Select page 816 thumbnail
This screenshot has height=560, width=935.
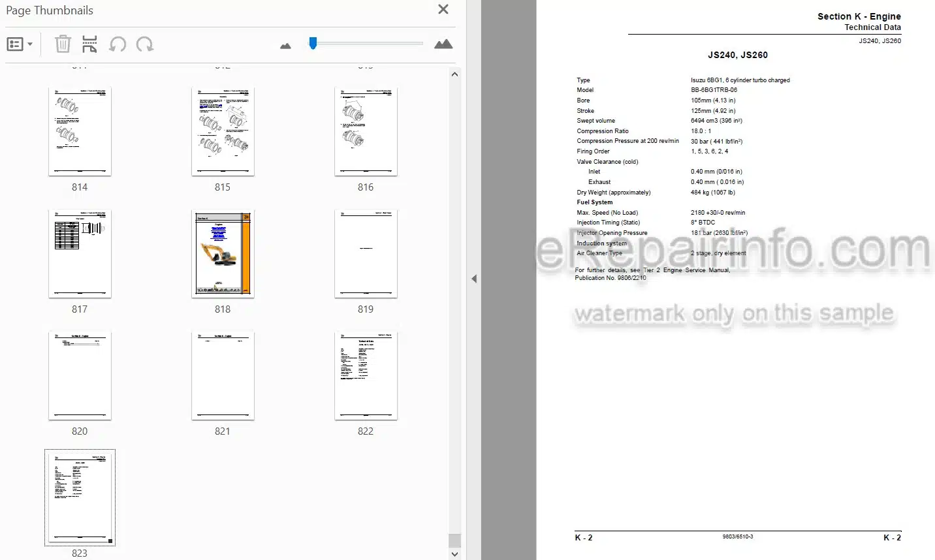click(x=366, y=131)
